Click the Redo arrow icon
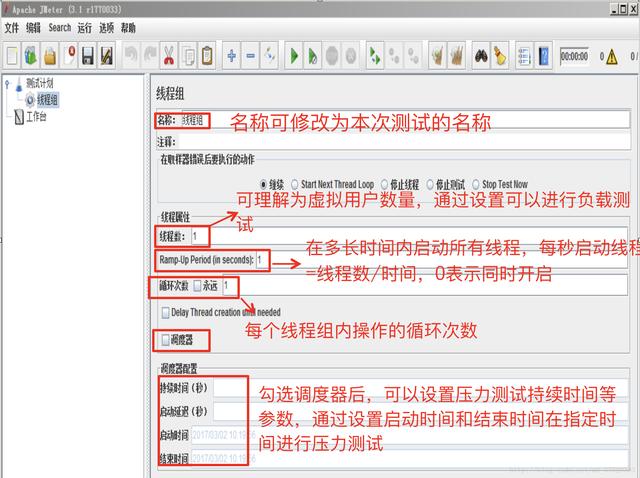This screenshot has height=478, width=640. 150,56
